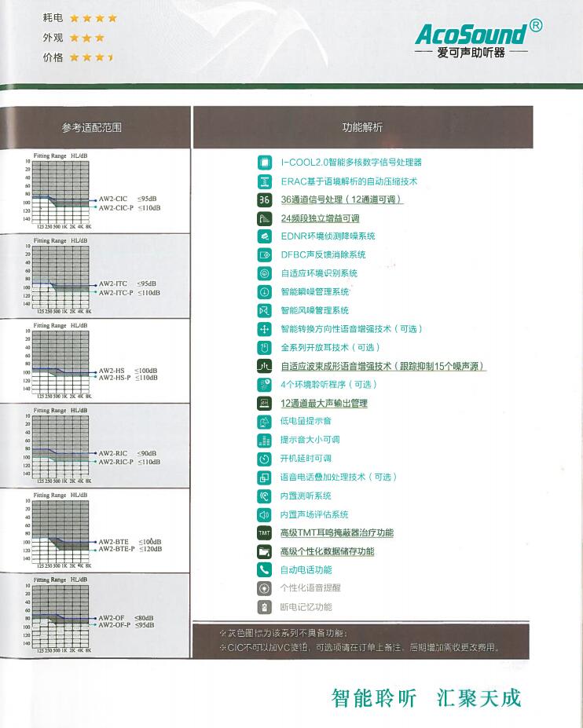
Task: Click the 智能风噪管理系统 icon
Action: [264, 311]
